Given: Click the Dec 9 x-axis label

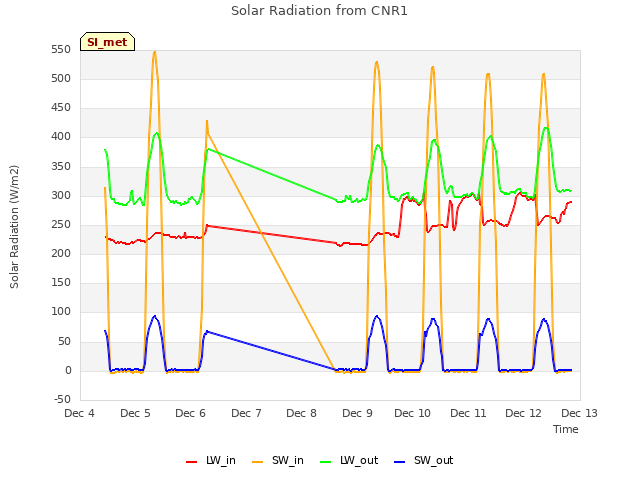Looking at the screenshot, I should 357,413.
